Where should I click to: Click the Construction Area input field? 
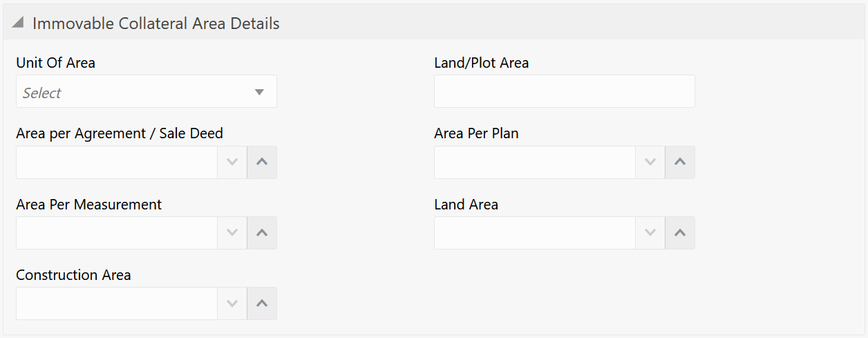tap(117, 303)
